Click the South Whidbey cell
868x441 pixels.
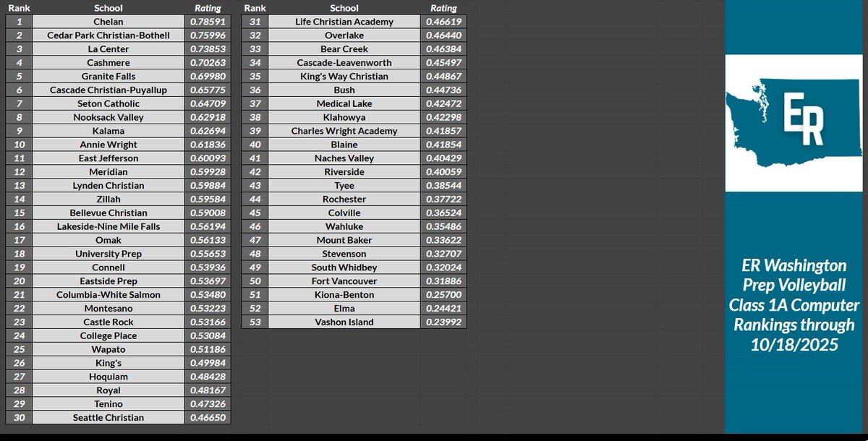pyautogui.click(x=344, y=267)
